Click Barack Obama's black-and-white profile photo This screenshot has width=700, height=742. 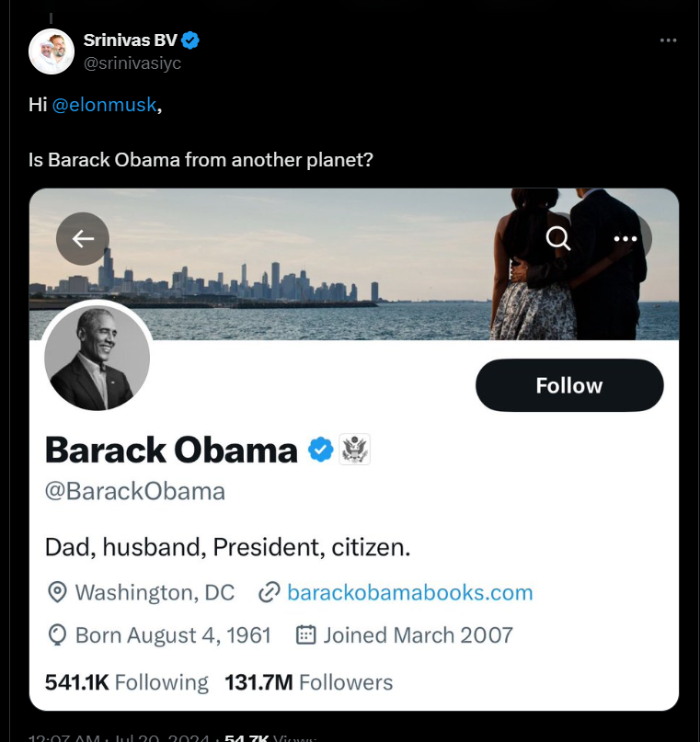pyautogui.click(x=97, y=357)
